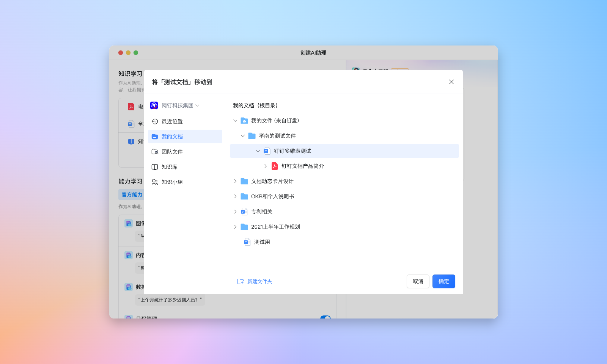Confirm move with 确定 button
This screenshot has width=607, height=364.
point(444,281)
